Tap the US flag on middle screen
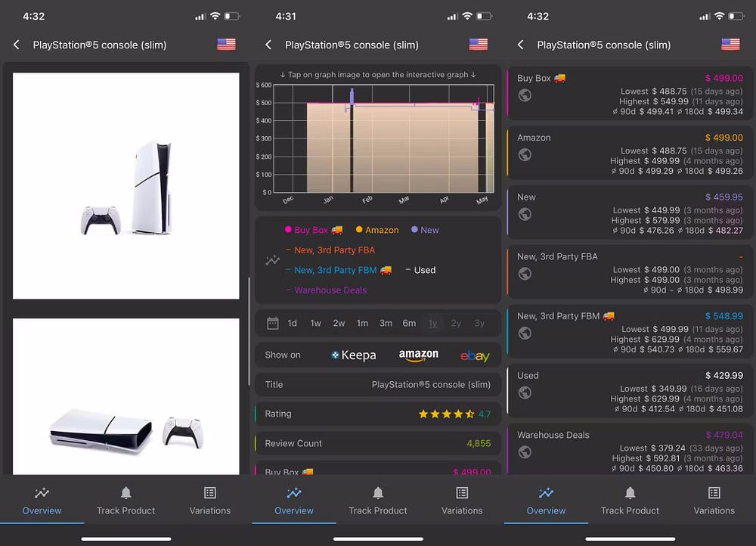 [x=479, y=45]
